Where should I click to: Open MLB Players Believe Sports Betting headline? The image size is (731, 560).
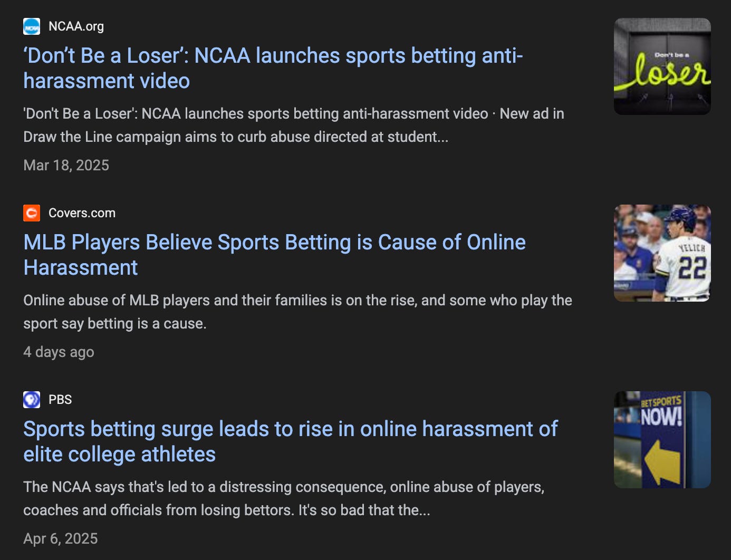tap(275, 255)
